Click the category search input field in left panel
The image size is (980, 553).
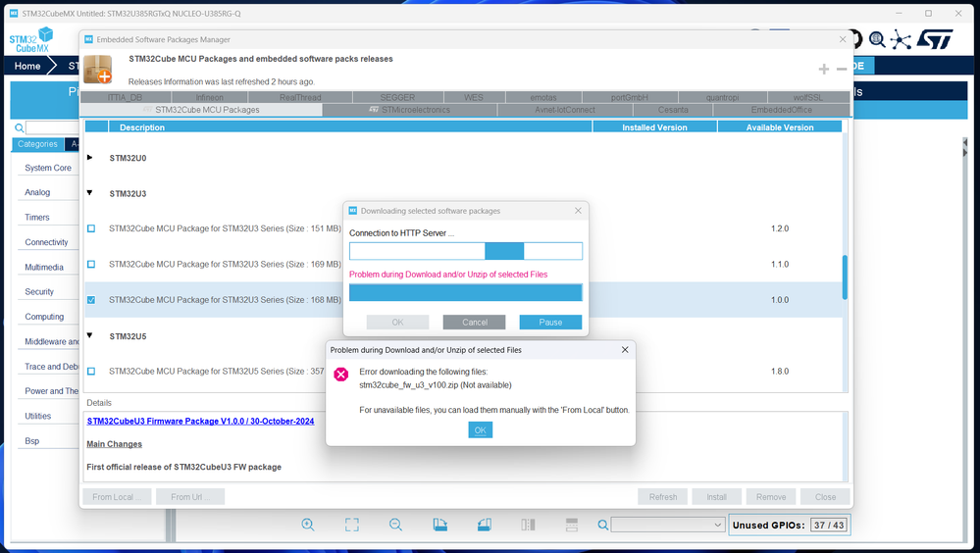point(51,128)
